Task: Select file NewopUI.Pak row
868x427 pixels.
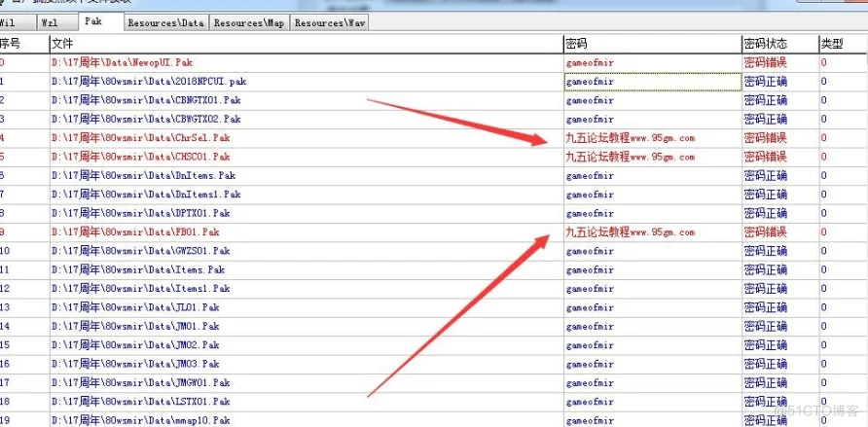Action: point(123,63)
